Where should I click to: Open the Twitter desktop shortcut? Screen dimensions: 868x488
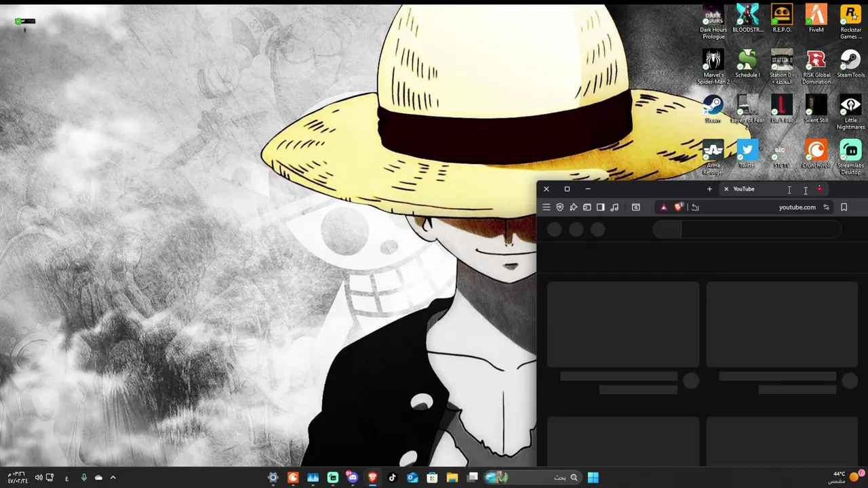click(x=747, y=155)
